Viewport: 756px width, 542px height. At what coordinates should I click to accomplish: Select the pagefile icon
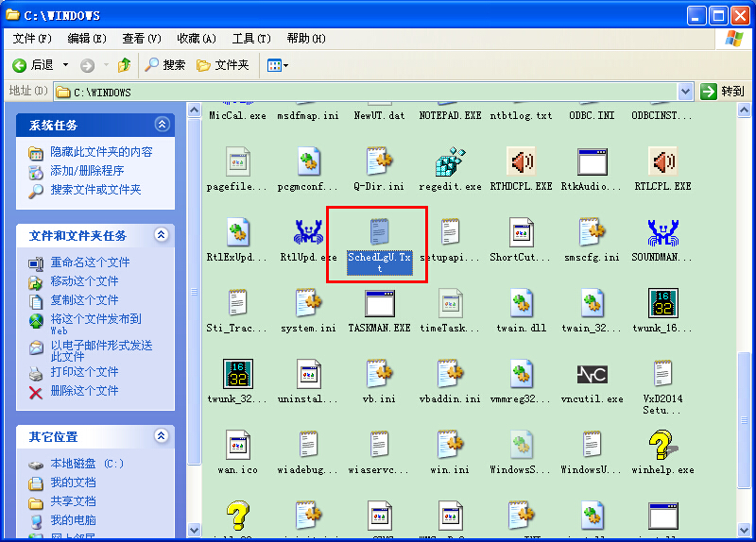238,161
